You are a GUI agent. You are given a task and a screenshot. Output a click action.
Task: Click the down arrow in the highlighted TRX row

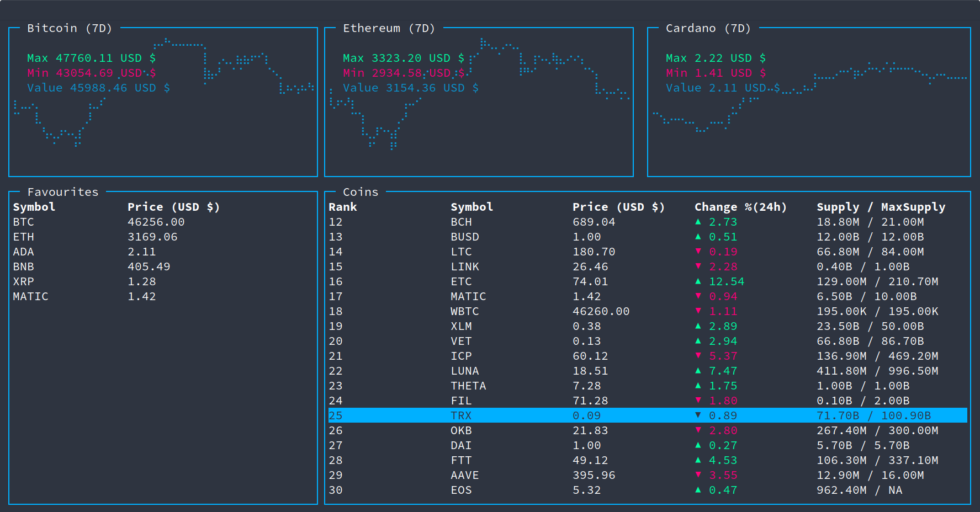(698, 415)
